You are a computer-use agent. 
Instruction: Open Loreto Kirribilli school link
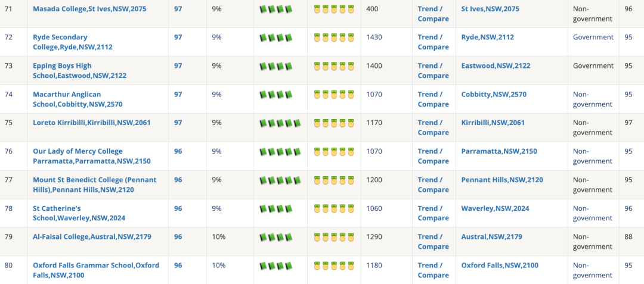coord(92,123)
